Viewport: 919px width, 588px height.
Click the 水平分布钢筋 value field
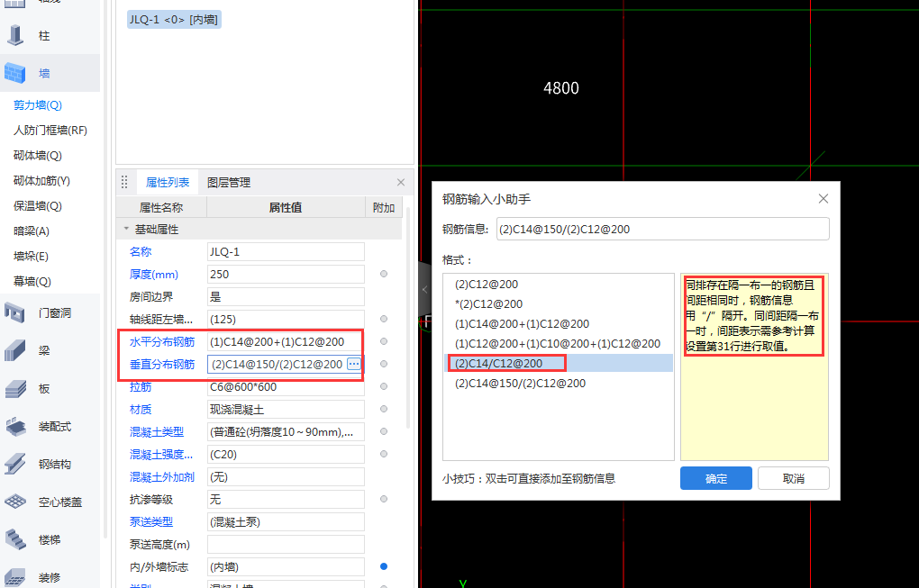286,341
